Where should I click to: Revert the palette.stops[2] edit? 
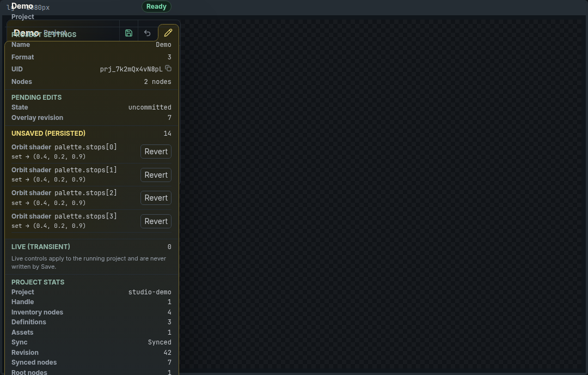pos(156,198)
